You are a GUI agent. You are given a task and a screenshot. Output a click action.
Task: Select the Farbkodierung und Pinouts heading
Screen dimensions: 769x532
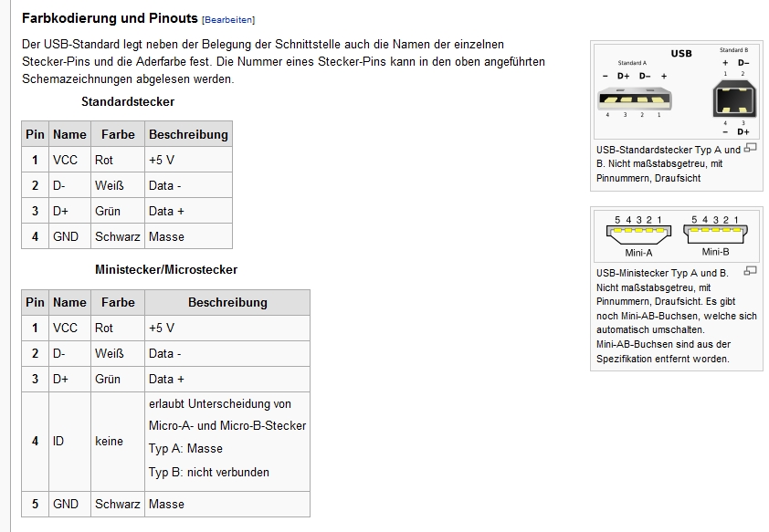(x=110, y=18)
